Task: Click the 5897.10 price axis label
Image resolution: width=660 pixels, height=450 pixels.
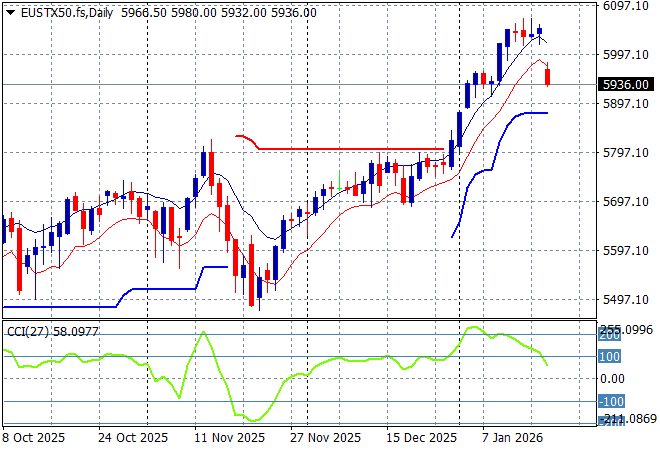Action: (x=626, y=104)
